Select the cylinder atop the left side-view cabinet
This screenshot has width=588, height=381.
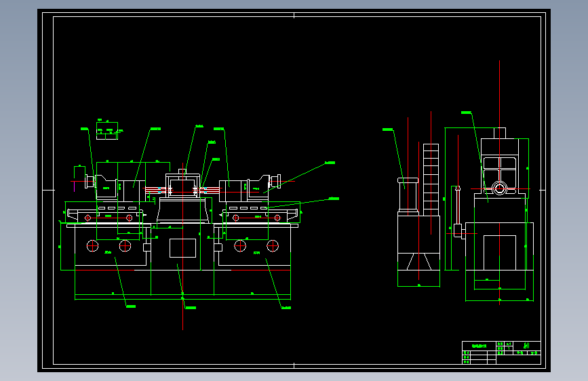pyautogui.click(x=408, y=195)
